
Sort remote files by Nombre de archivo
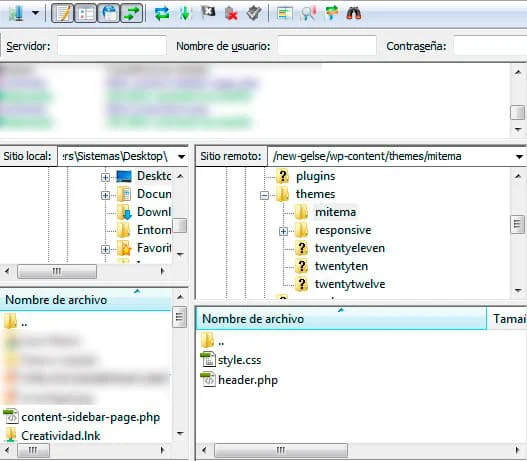(x=341, y=319)
